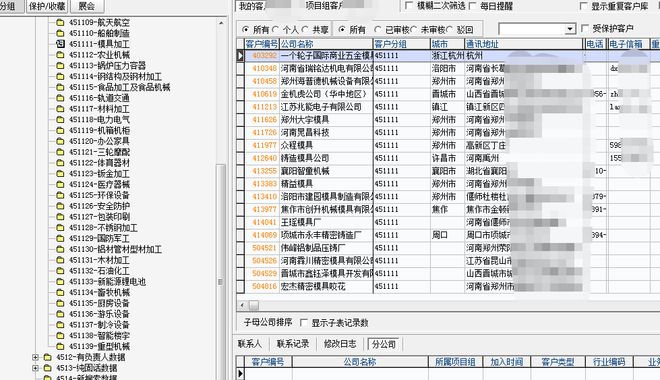The image size is (660, 380).
Task: Click folder icon of 451128-不锈钢加工
Action: point(60,228)
